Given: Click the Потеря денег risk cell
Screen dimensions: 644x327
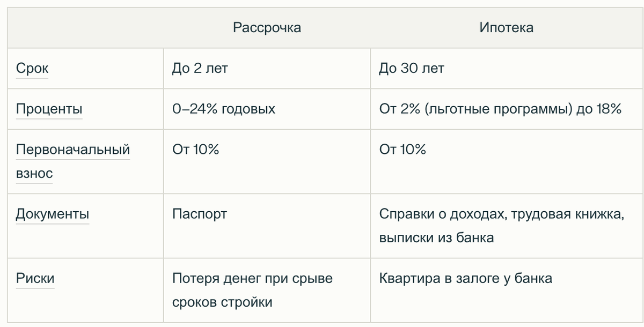Looking at the screenshot, I should coord(252,279).
